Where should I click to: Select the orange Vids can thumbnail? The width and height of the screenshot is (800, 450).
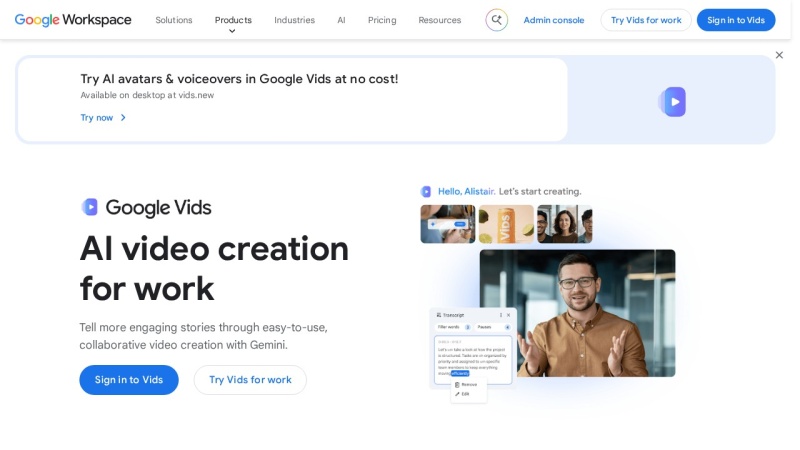506,224
